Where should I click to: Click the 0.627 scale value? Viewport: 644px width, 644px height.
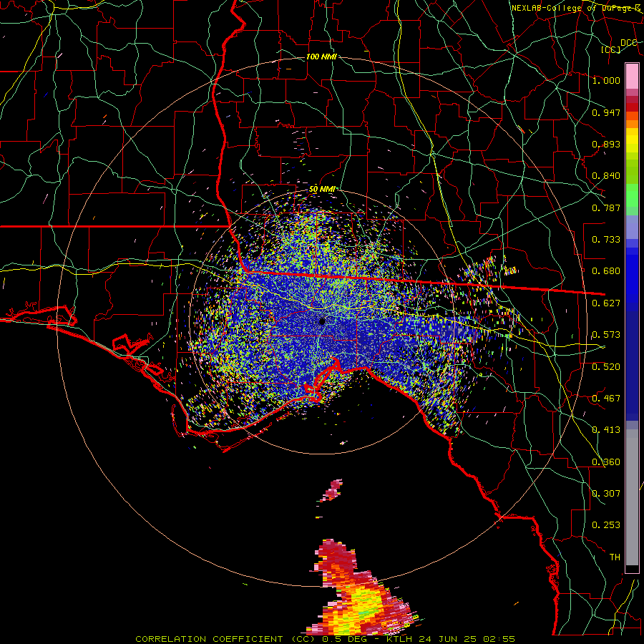coord(606,303)
